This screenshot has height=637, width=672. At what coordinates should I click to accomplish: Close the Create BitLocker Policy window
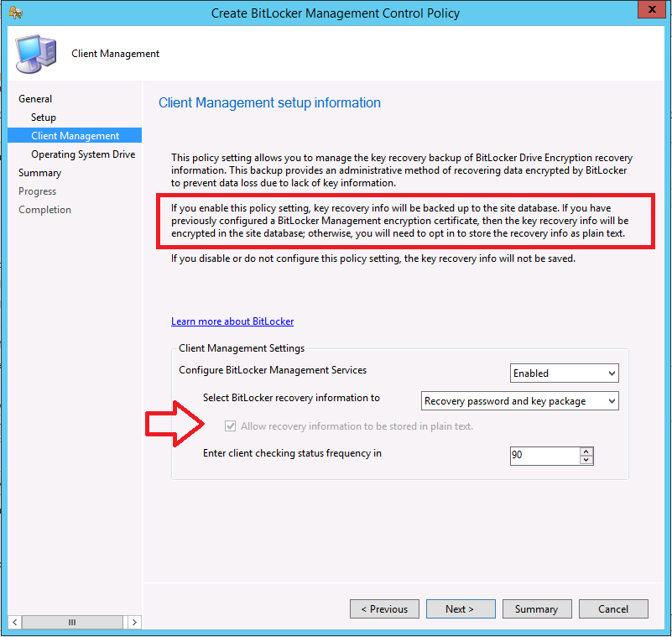pyautogui.click(x=651, y=9)
